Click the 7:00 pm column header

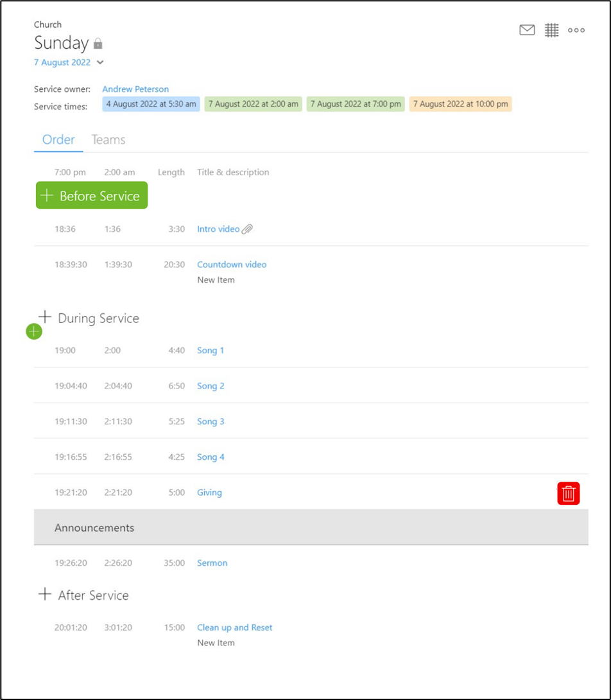[70, 172]
